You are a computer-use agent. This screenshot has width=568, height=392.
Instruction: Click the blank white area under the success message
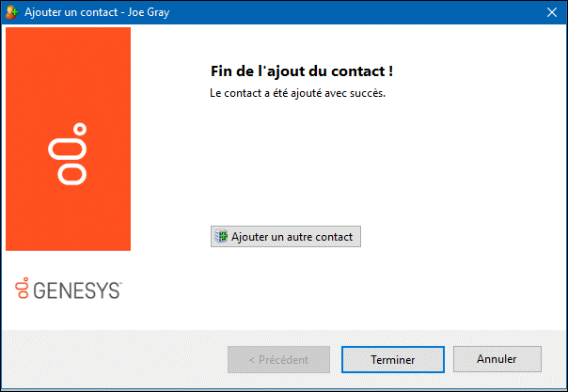pyautogui.click(x=376, y=160)
